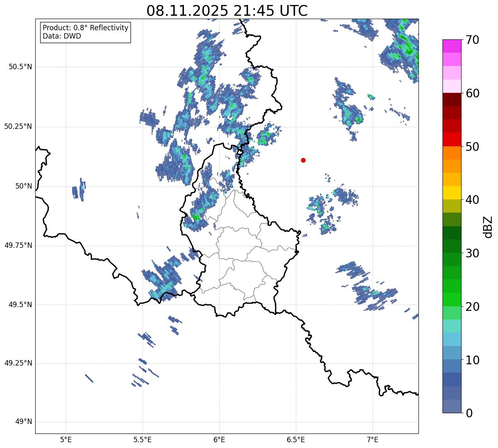Click the red station marker dot
Image resolution: width=498 pixels, height=448 pixels.
click(x=303, y=160)
